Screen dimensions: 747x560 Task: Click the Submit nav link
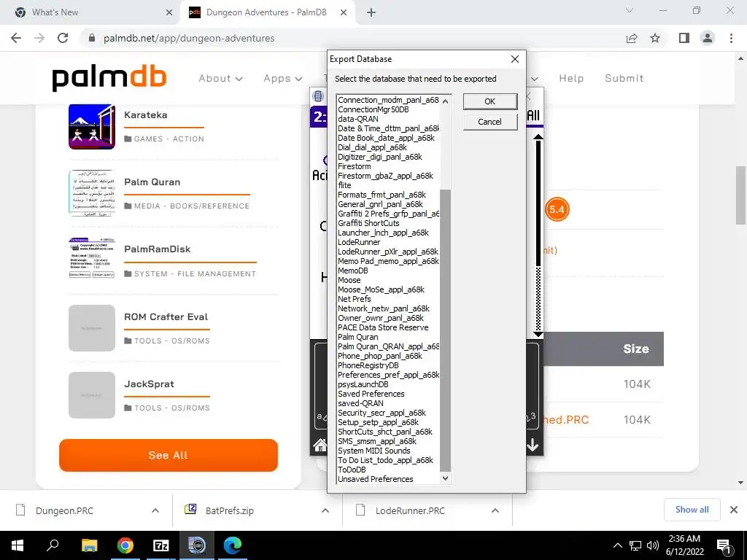pyautogui.click(x=624, y=78)
